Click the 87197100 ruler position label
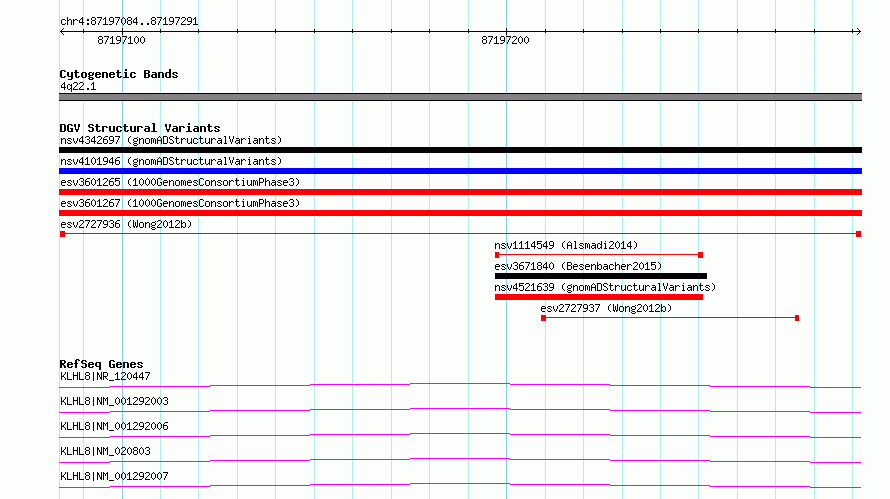Screen dimensions: 890x499 click(121, 40)
